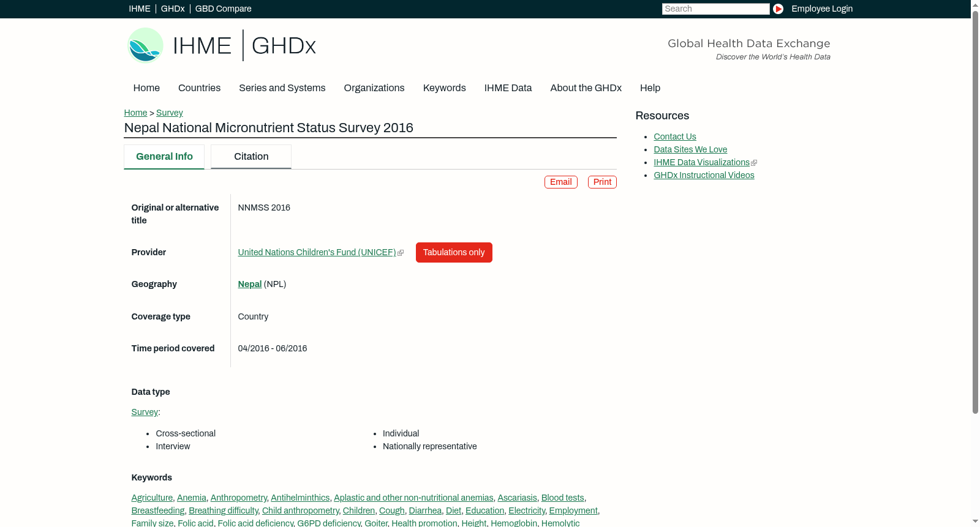Click the page vertical scrollbar thumb
980x527 pixels.
(975, 211)
